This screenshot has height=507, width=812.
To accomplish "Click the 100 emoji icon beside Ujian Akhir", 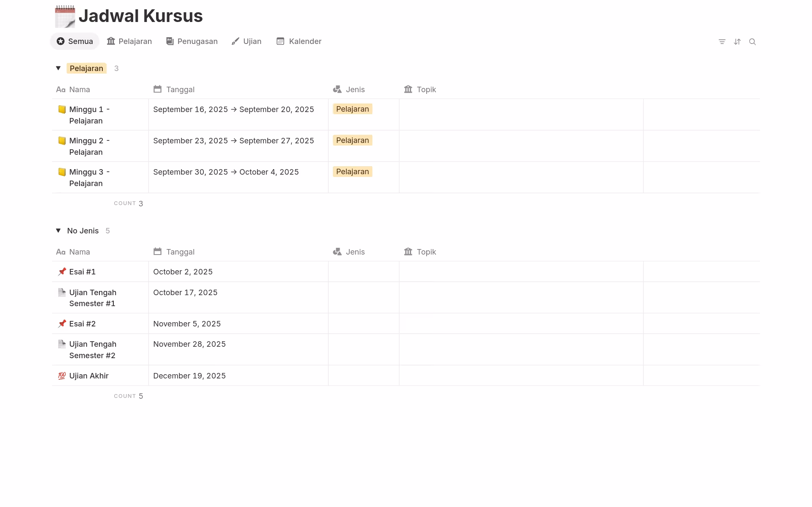I will coord(62,375).
